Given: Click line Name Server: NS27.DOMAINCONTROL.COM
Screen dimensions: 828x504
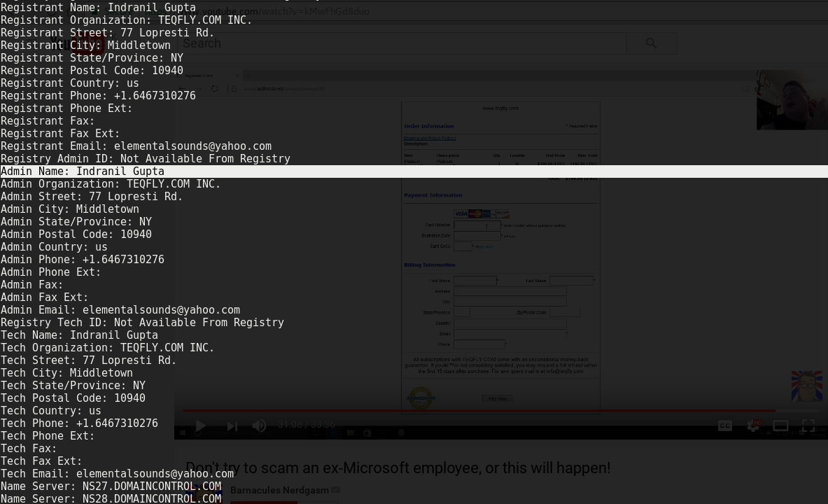Looking at the screenshot, I should click(111, 486).
